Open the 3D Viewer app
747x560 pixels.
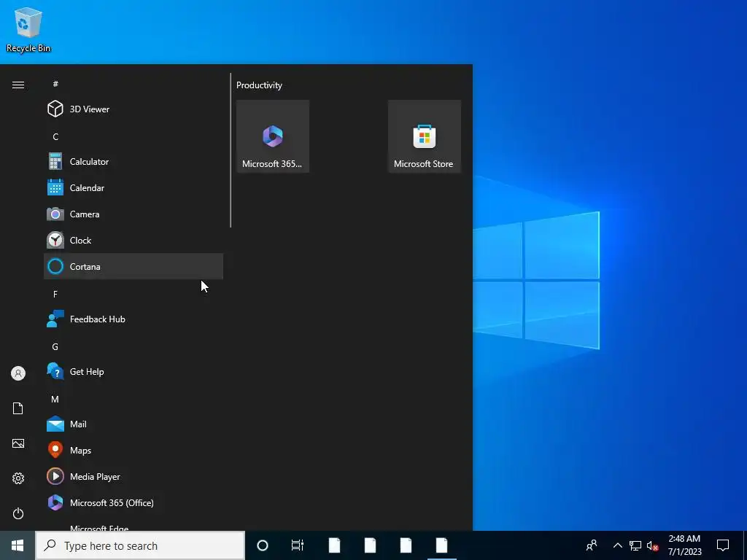pos(133,109)
